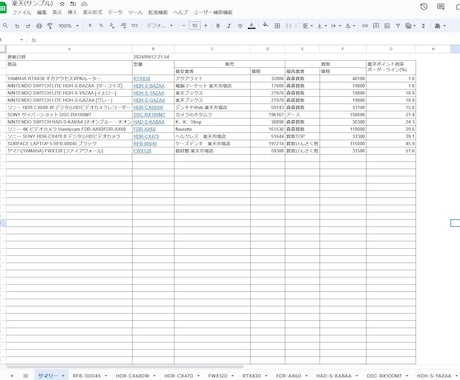
Task: Format as currency
Action: click(x=90, y=26)
